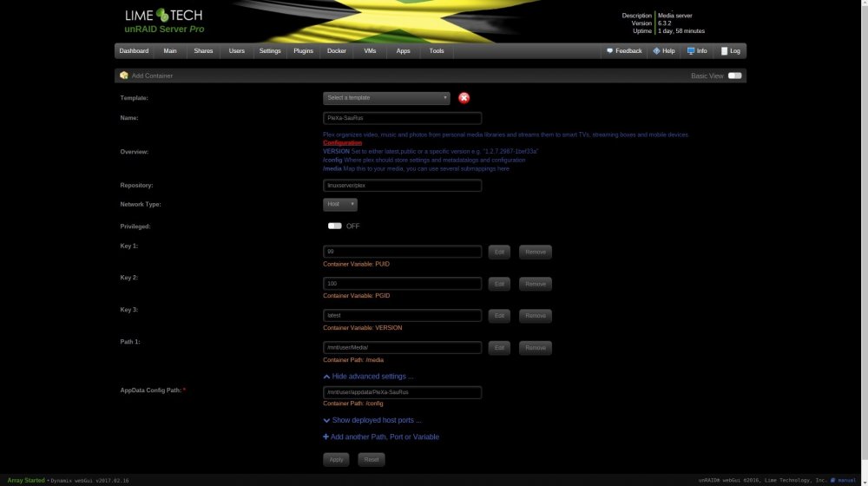Toggle the Privileged switch on
868x486 pixels.
334,226
